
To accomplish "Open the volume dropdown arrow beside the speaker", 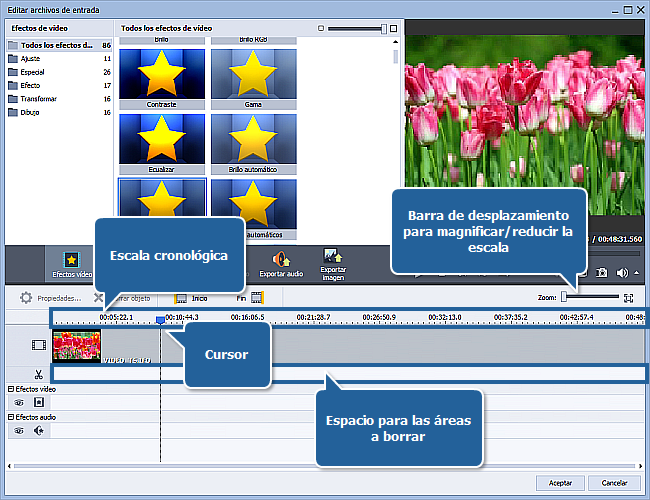I will pyautogui.click(x=636, y=272).
